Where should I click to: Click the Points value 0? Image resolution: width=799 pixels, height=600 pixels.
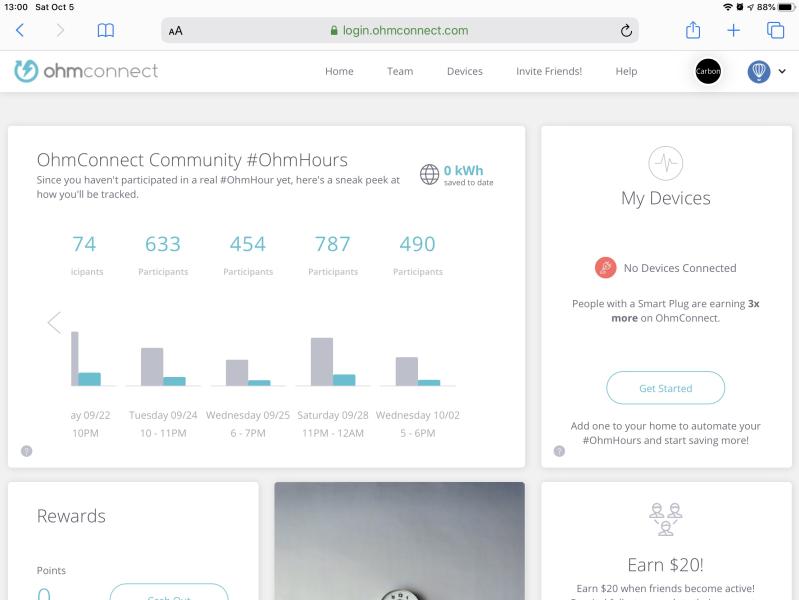point(44,594)
